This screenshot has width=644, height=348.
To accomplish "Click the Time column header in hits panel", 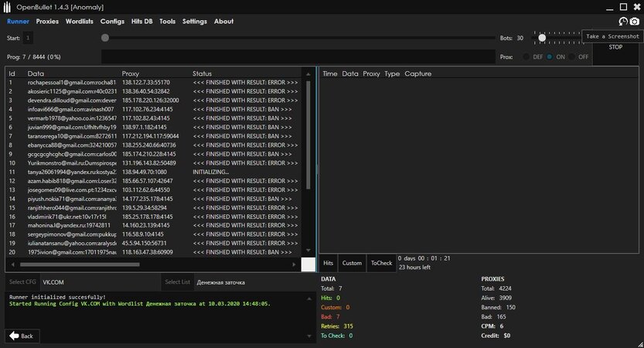I will click(x=330, y=73).
